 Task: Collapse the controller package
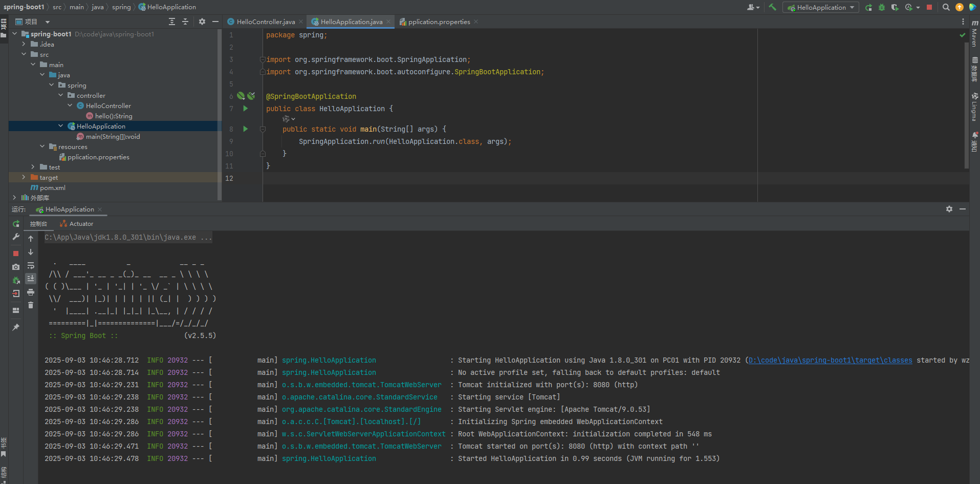[60, 95]
